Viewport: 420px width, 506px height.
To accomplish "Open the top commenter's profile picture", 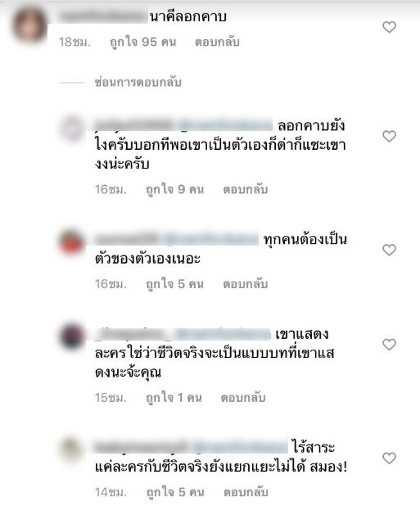I will click(x=29, y=26).
